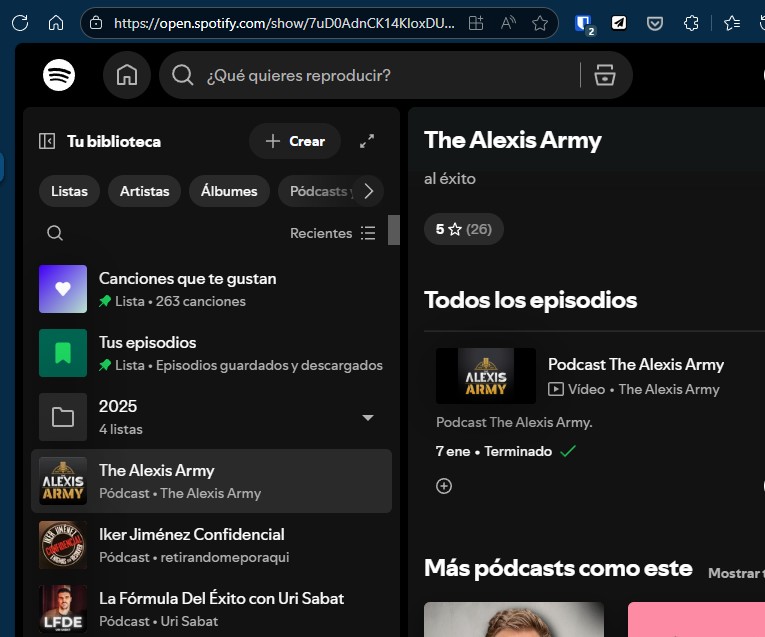Click the ¿Qué quieres reproducir? search field
Image resolution: width=765 pixels, height=637 pixels.
point(380,75)
